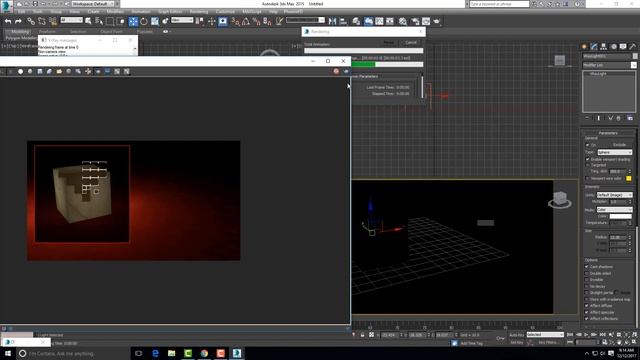Toggle the light On checkbox

coord(587,145)
